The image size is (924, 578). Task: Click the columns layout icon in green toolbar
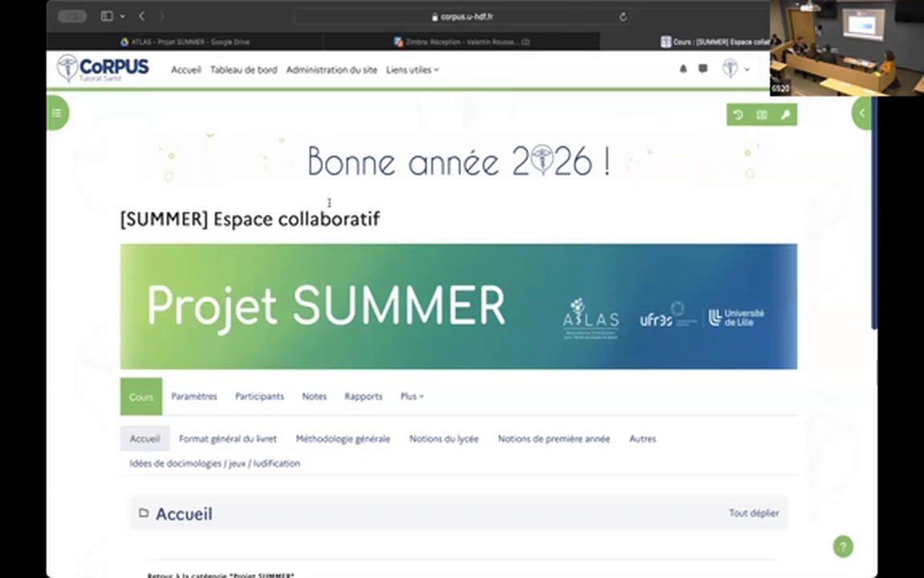tap(761, 115)
